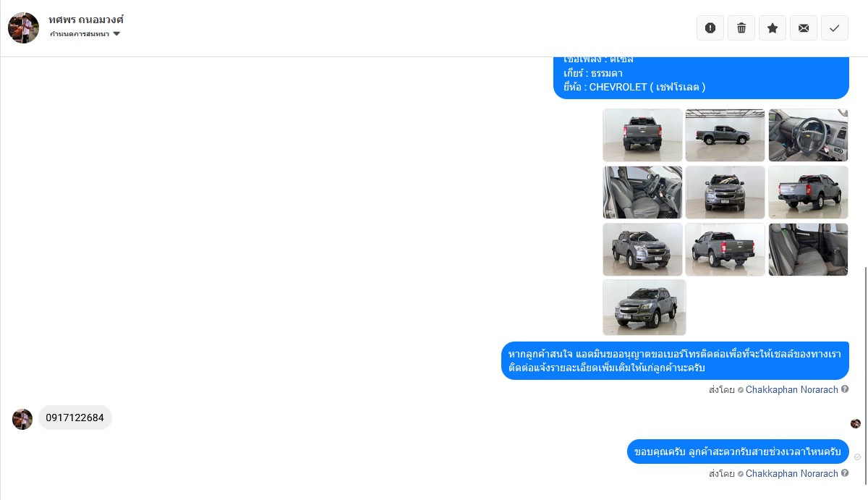Open truck side view photo thumbnail
The width and height of the screenshot is (868, 500).
725,135
